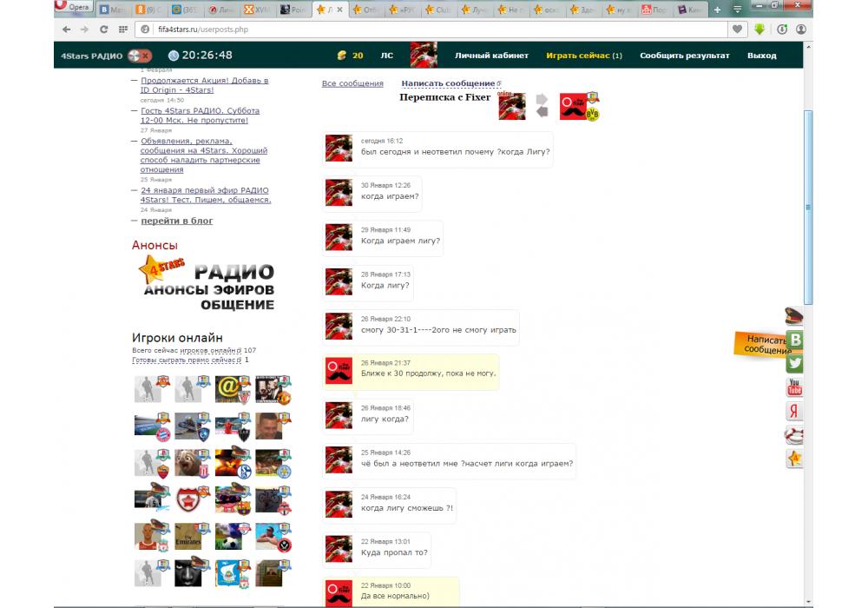Image resolution: width=868 pixels, height=608 pixels.
Task: Click the swap arrows between conversation avatars
Action: coord(542,106)
